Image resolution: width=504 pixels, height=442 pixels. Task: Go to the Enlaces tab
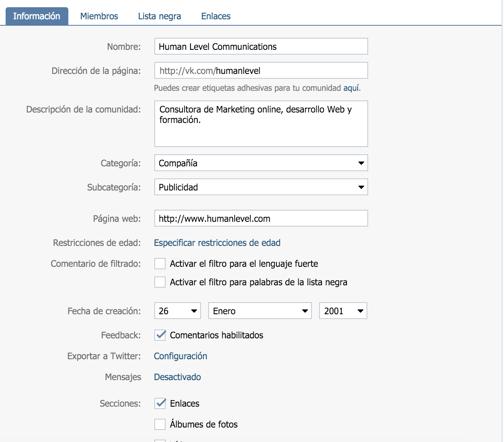[x=216, y=16]
